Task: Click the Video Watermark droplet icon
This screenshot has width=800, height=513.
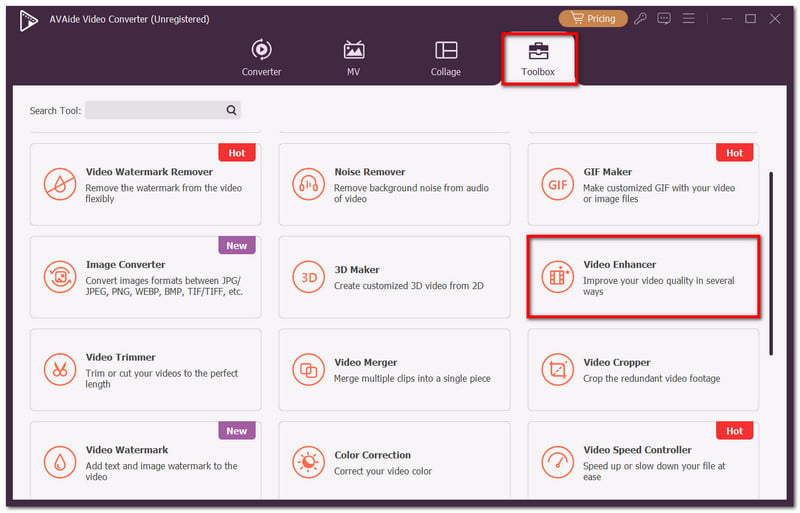Action: coord(60,462)
